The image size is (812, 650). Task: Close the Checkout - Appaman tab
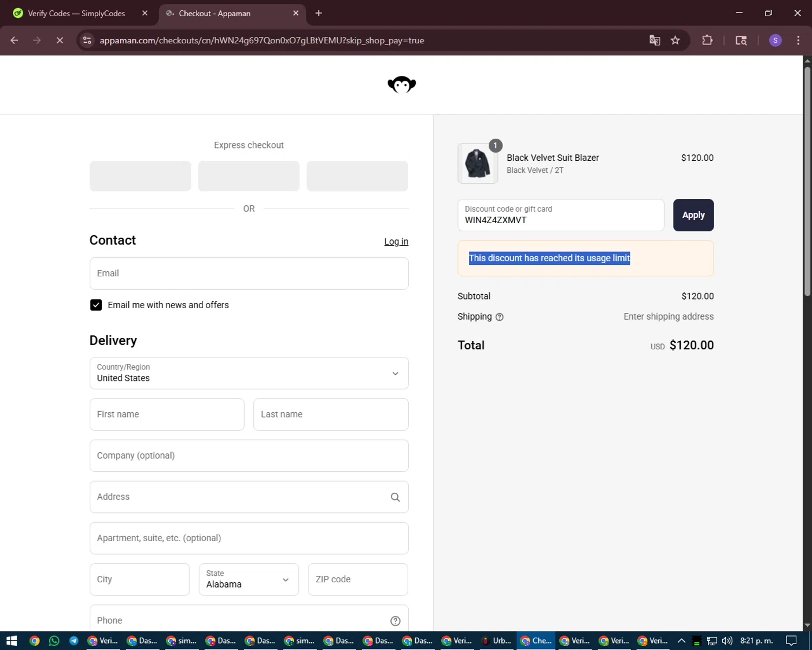click(x=296, y=13)
